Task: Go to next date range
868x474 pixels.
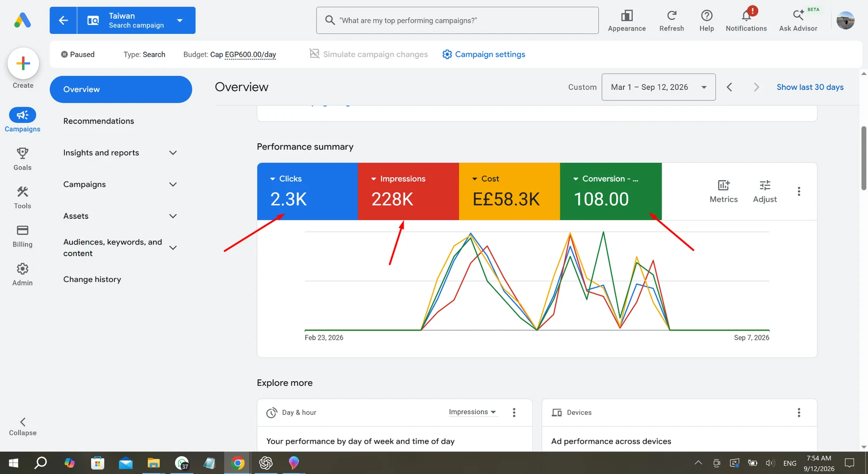Action: click(756, 87)
